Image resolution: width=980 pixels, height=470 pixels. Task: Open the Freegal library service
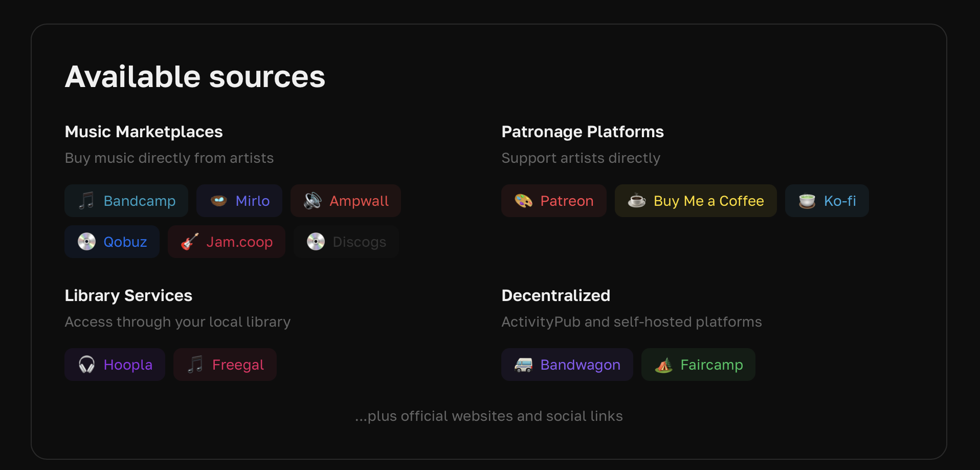tap(225, 365)
